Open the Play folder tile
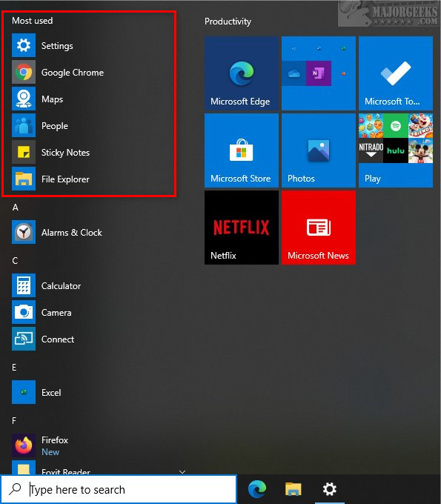The height and width of the screenshot is (504, 441). point(396,150)
